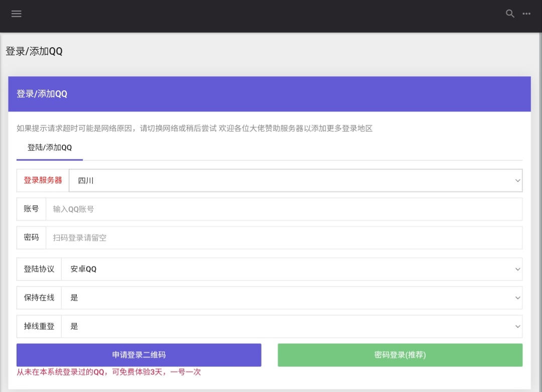Image resolution: width=542 pixels, height=392 pixels.
Task: Expand the 保持在线 dropdown
Action: 291,298
